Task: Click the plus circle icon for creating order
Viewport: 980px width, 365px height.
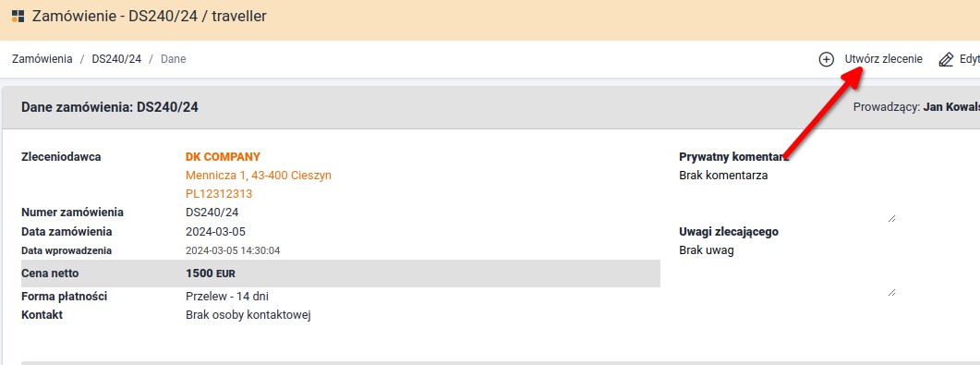Action: 827,59
